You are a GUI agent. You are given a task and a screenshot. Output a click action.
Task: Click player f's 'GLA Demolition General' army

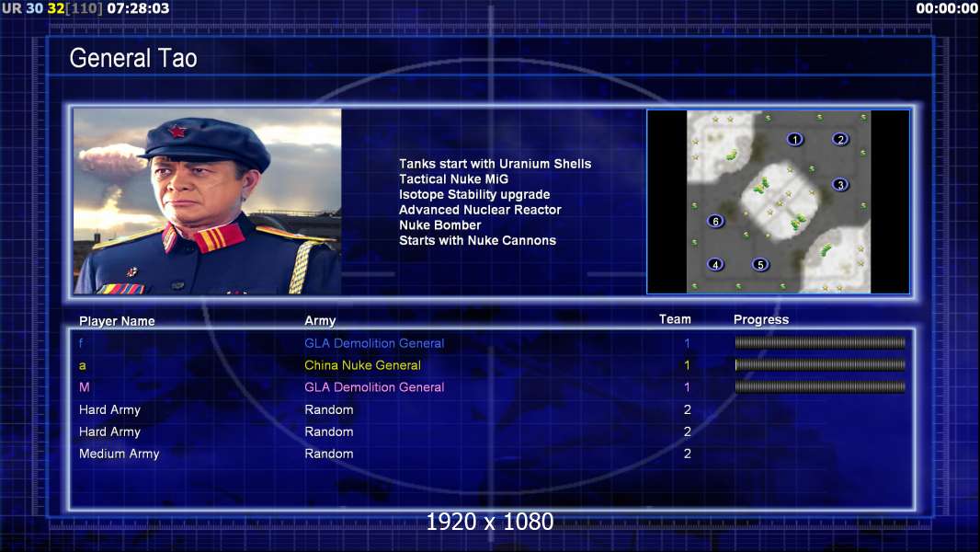point(374,343)
